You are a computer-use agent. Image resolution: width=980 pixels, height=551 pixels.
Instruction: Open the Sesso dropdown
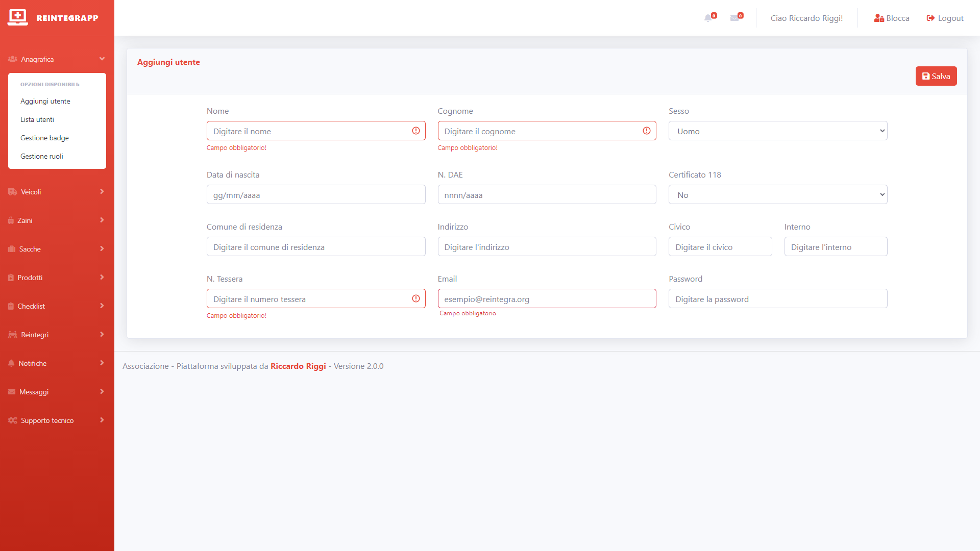(x=777, y=131)
